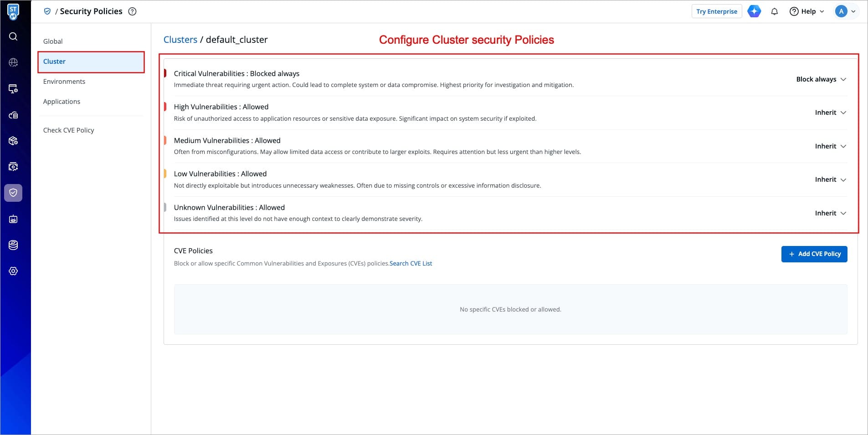Click the blue AI sparkle icon
This screenshot has width=868, height=435.
tap(754, 11)
